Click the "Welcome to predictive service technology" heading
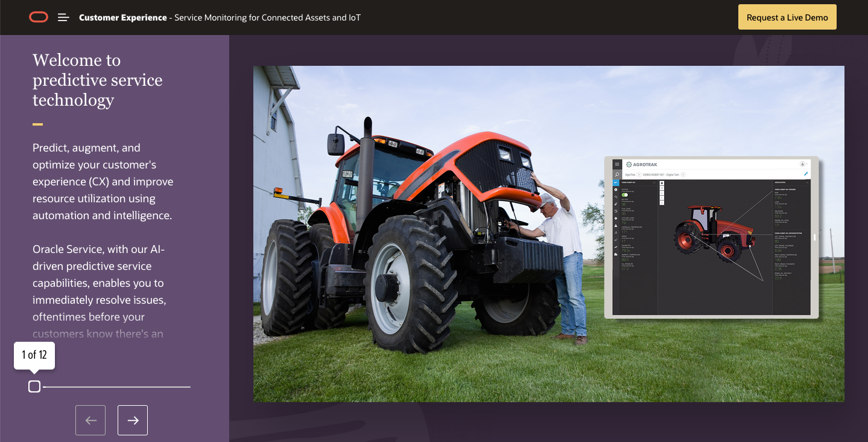 (98, 80)
